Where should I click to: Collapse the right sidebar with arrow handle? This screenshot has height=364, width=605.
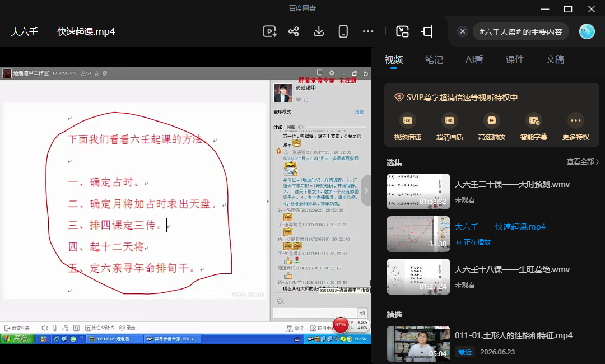pos(366,190)
